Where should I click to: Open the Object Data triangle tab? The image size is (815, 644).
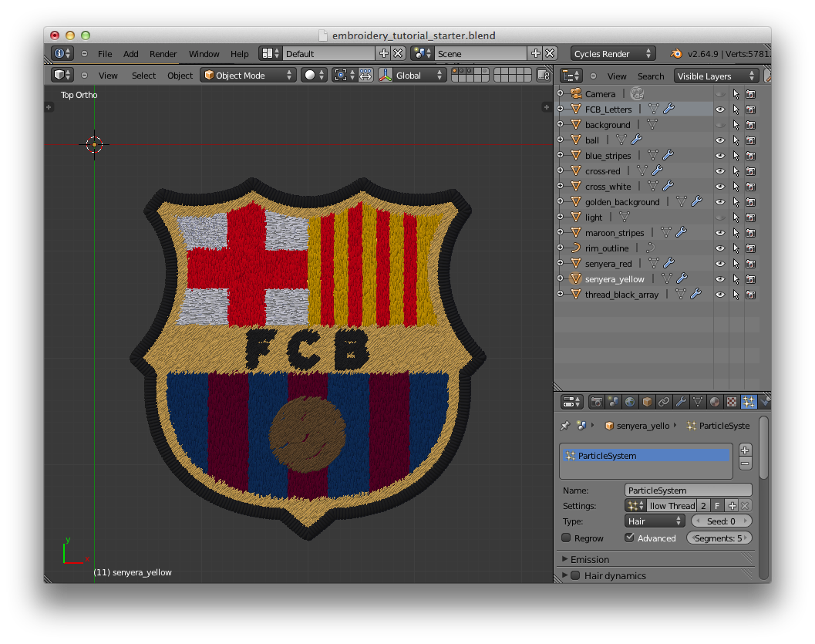(x=698, y=402)
